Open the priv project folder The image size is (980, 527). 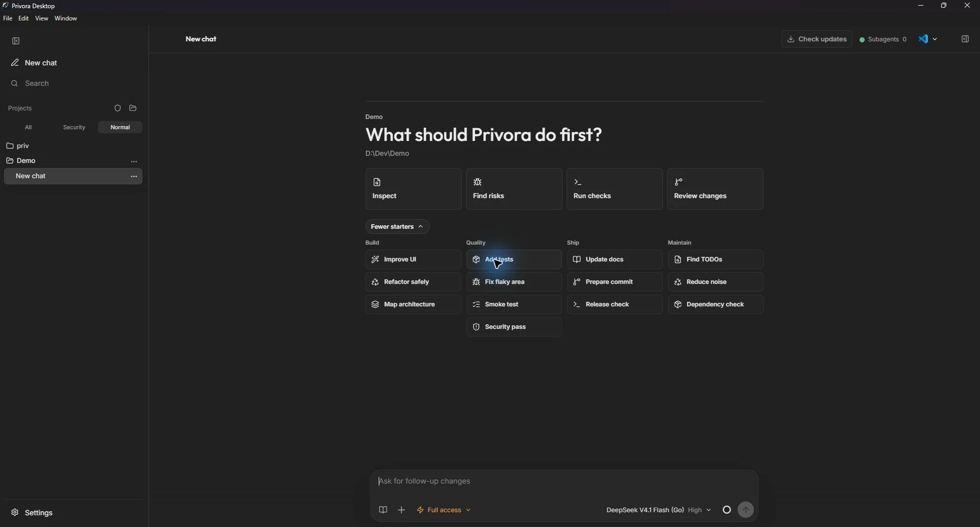coord(73,146)
